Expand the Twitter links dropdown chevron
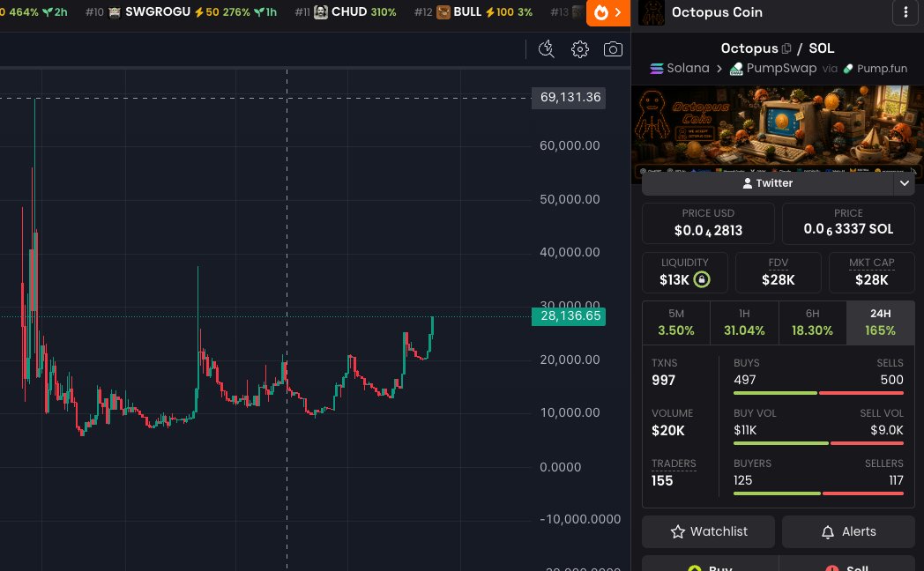The image size is (924, 571). point(904,183)
